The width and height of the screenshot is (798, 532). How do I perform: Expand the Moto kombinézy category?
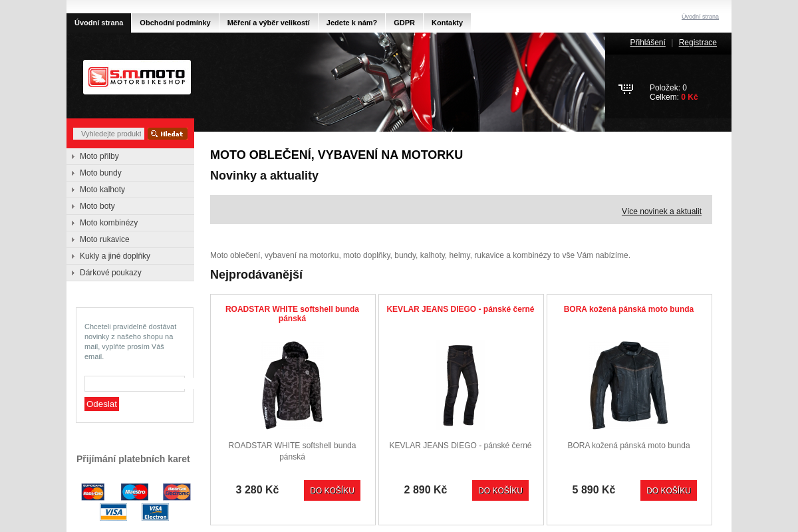[130, 223]
